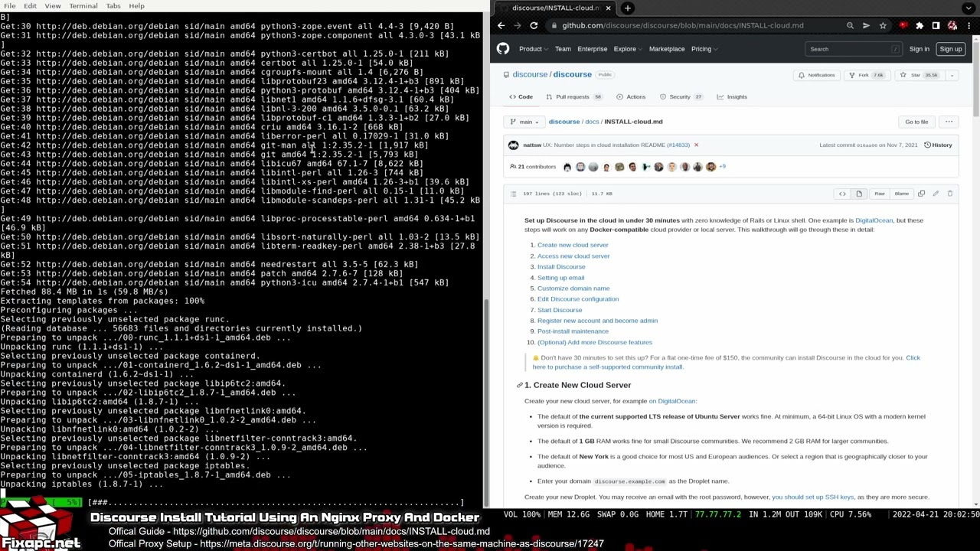The width and height of the screenshot is (980, 551).
Task: Open the browser side panel icon
Action: tap(936, 25)
